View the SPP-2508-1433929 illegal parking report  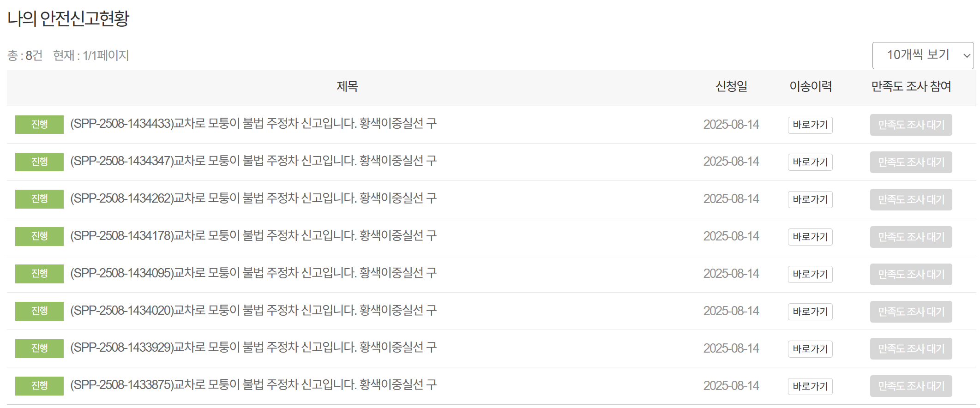tap(252, 348)
